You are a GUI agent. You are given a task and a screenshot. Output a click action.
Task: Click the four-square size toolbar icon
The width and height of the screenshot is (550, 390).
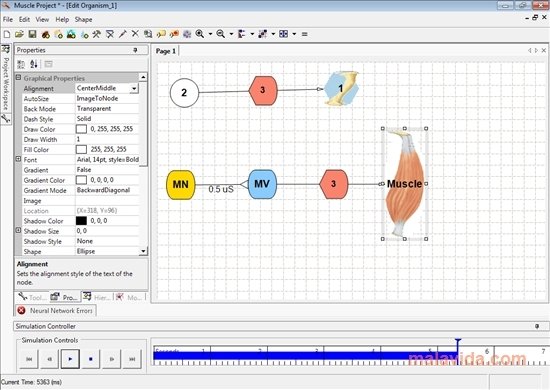(283, 34)
